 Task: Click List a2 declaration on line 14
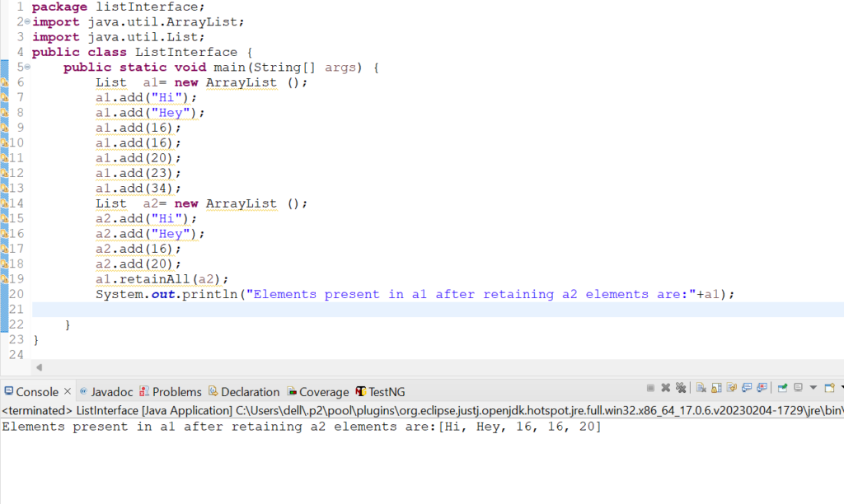click(x=201, y=203)
